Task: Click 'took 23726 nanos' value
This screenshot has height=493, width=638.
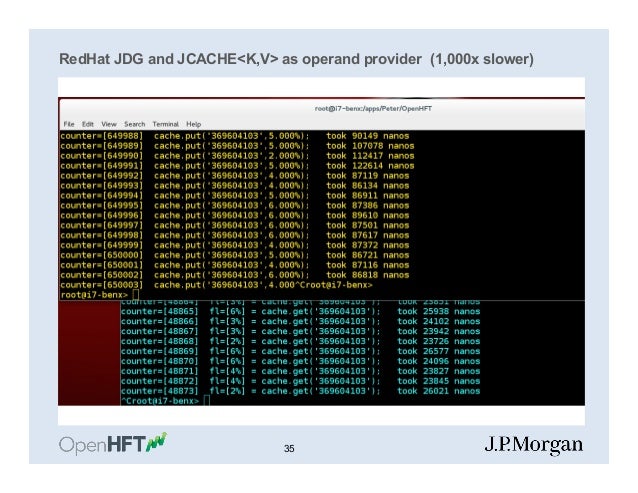Action: click(x=439, y=341)
